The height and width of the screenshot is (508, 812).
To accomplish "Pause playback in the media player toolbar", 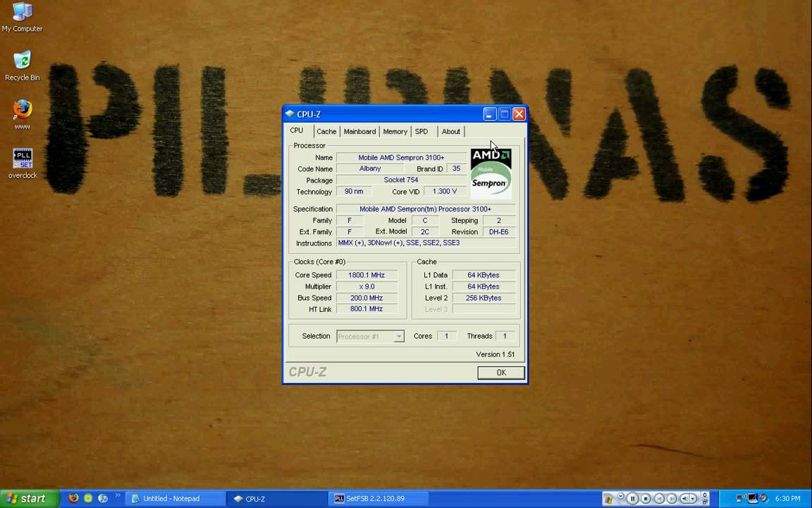I will (632, 499).
